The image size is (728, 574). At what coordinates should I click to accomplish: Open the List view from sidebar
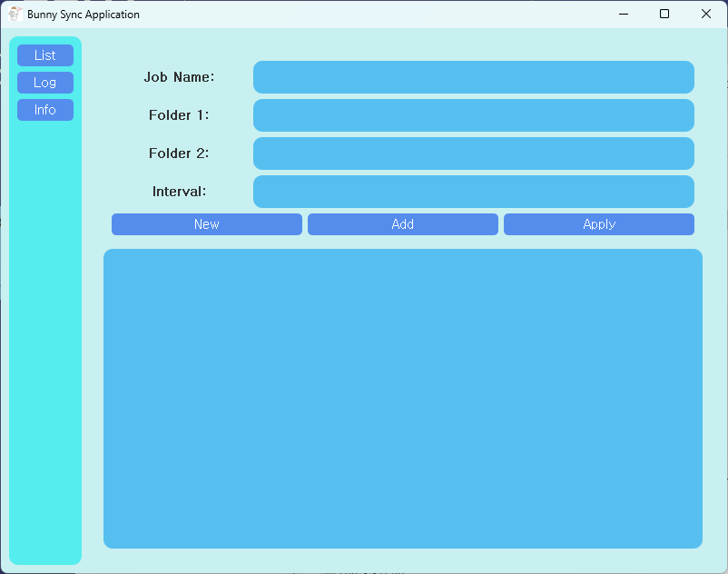click(45, 55)
